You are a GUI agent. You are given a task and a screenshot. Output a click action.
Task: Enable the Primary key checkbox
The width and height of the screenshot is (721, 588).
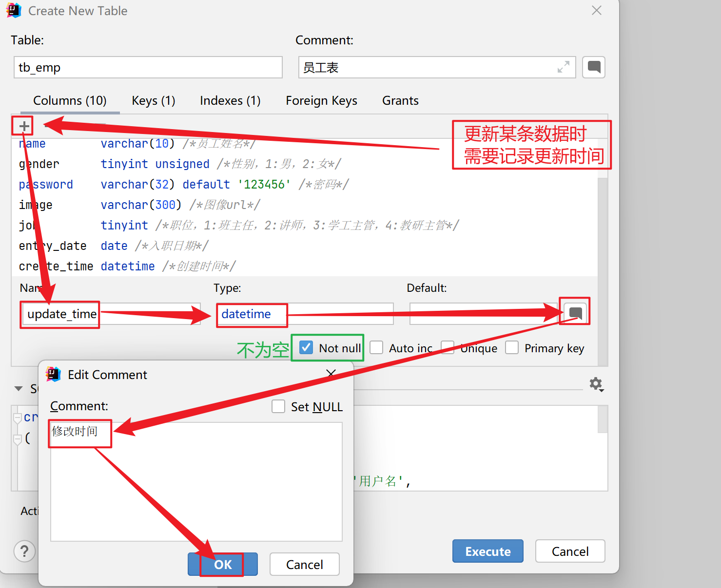tap(512, 347)
